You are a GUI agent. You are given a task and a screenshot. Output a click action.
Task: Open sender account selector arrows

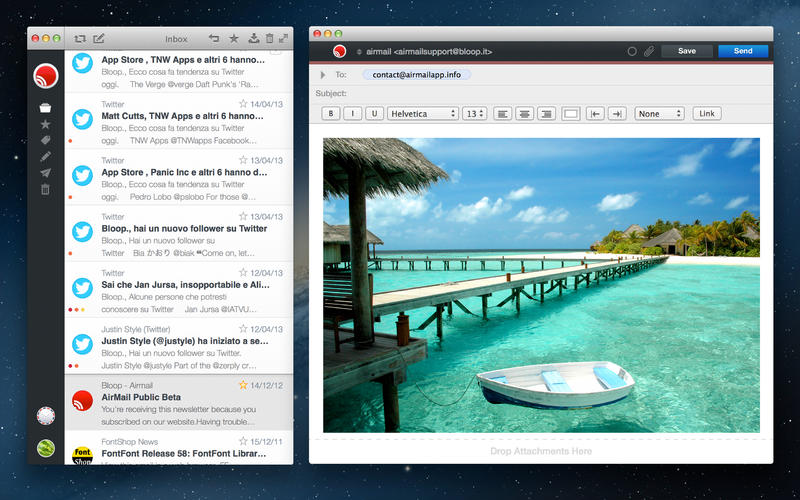click(x=359, y=52)
